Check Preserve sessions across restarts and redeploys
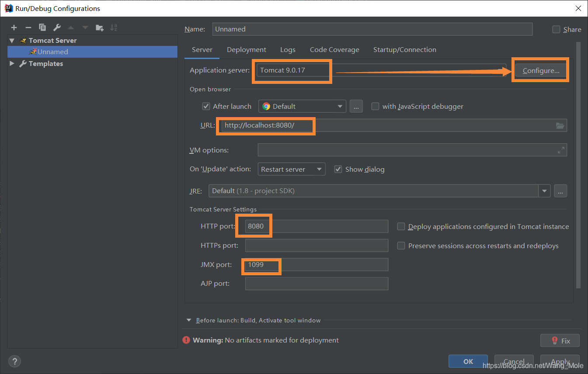This screenshot has width=588, height=374. click(x=401, y=246)
